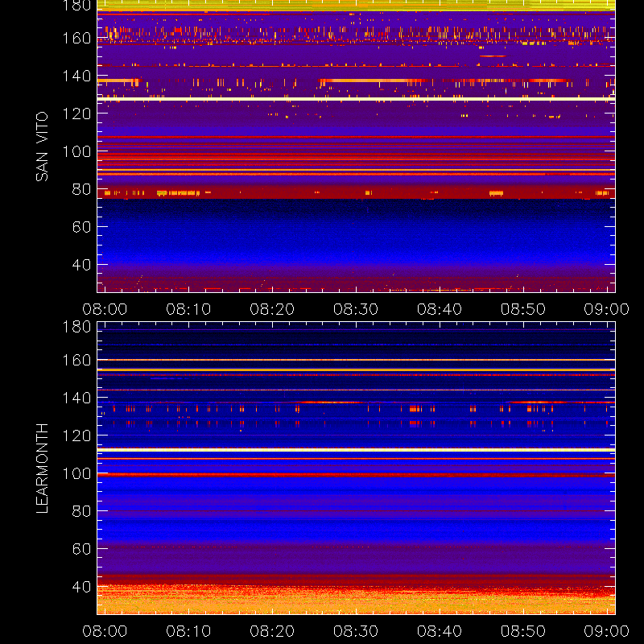Select the 40 frequency label on SAN VITO plot
This screenshot has height=644, width=644.
coord(81,265)
